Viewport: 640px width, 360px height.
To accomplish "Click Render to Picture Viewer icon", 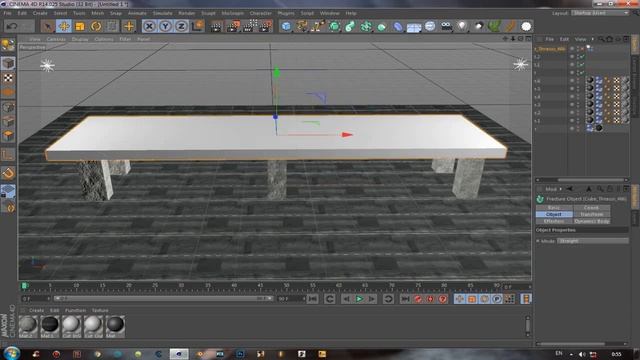I will pyautogui.click(x=233, y=27).
